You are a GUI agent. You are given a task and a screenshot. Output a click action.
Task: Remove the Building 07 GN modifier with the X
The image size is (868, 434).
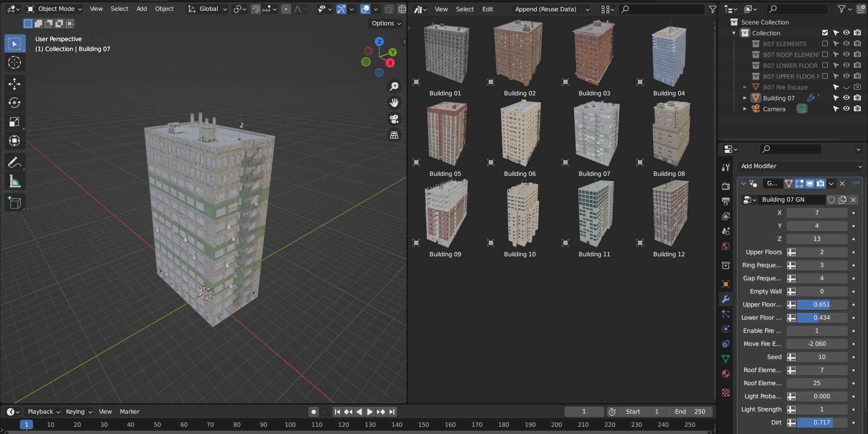pyautogui.click(x=842, y=184)
